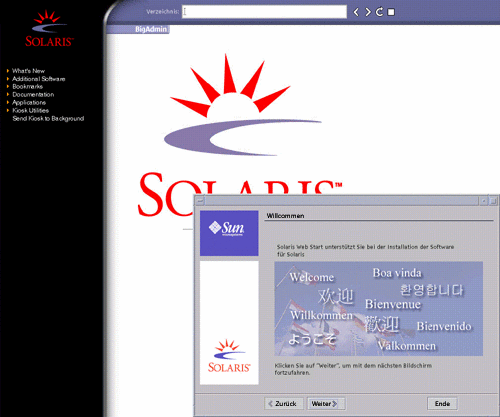Click into the Verzeichnis address field
Image resolution: width=500 pixels, height=417 pixels.
click(264, 12)
